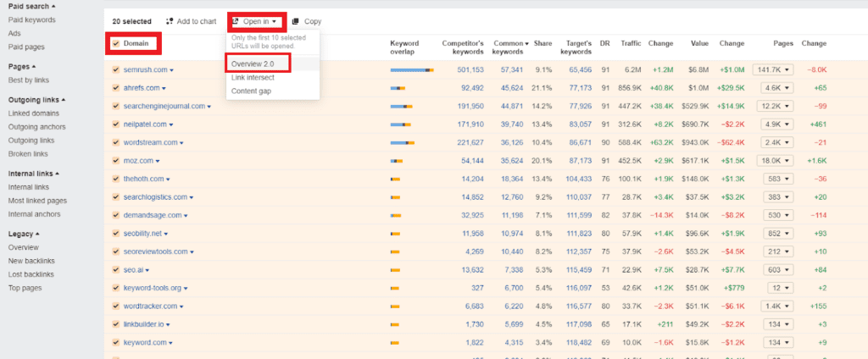Uncheck the searchenginejournal.com checkbox

(x=115, y=106)
